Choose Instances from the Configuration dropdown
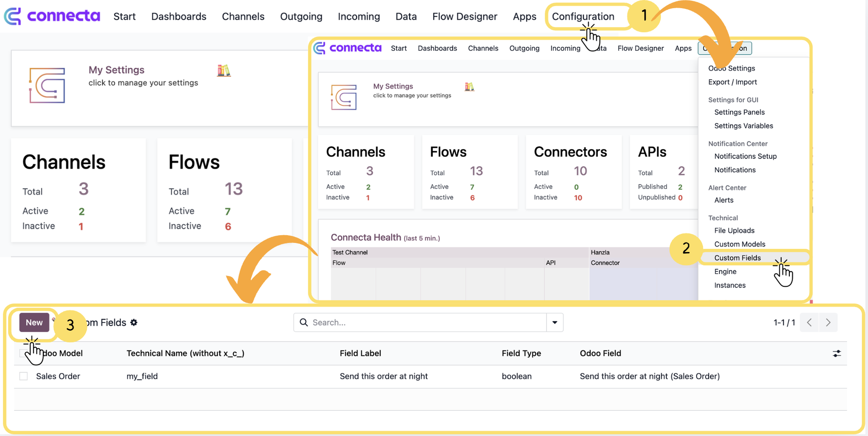Viewport: 868px width, 436px height. (730, 285)
